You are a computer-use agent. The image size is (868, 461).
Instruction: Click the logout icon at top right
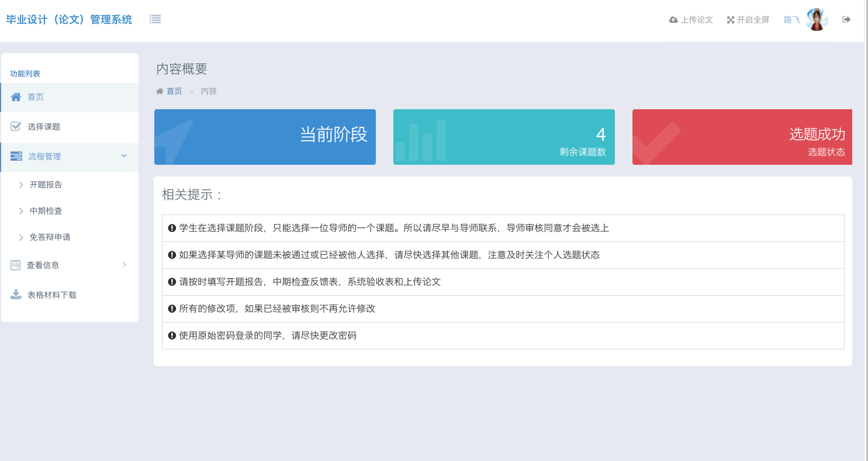pyautogui.click(x=846, y=19)
